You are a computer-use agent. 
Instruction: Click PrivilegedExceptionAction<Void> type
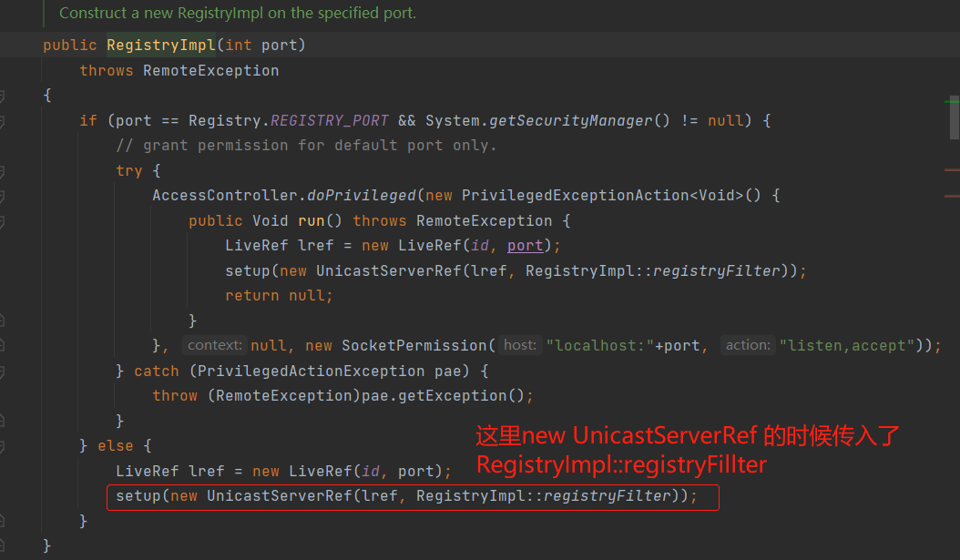click(602, 196)
